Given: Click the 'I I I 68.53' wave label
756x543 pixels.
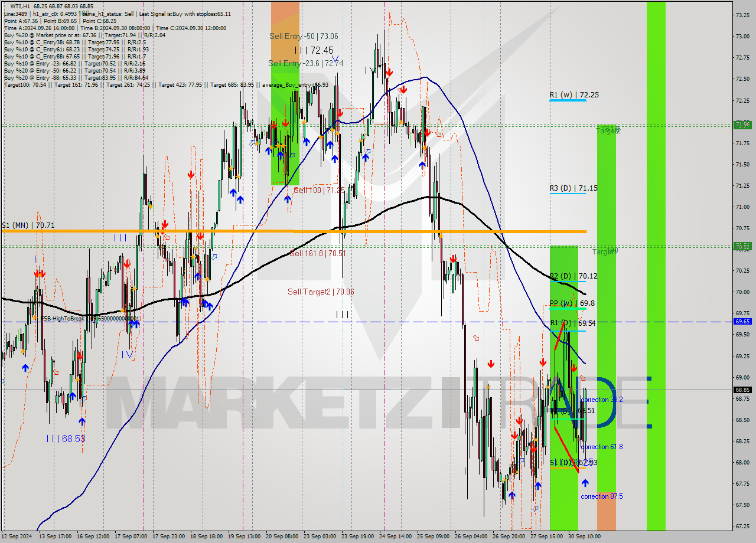Looking at the screenshot, I should (66, 439).
